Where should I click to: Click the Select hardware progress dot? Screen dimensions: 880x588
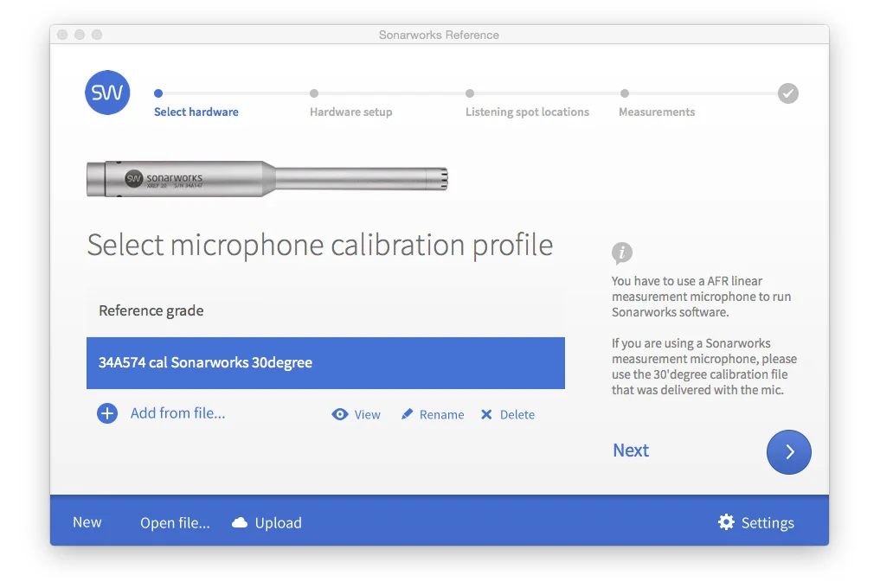(158, 93)
